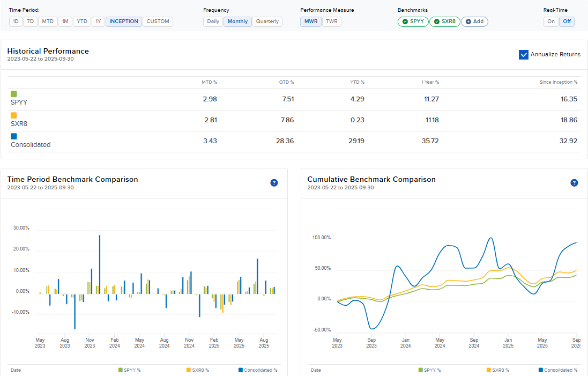Click the green SPYY color swatch in table
The height and width of the screenshot is (376, 588).
click(14, 94)
